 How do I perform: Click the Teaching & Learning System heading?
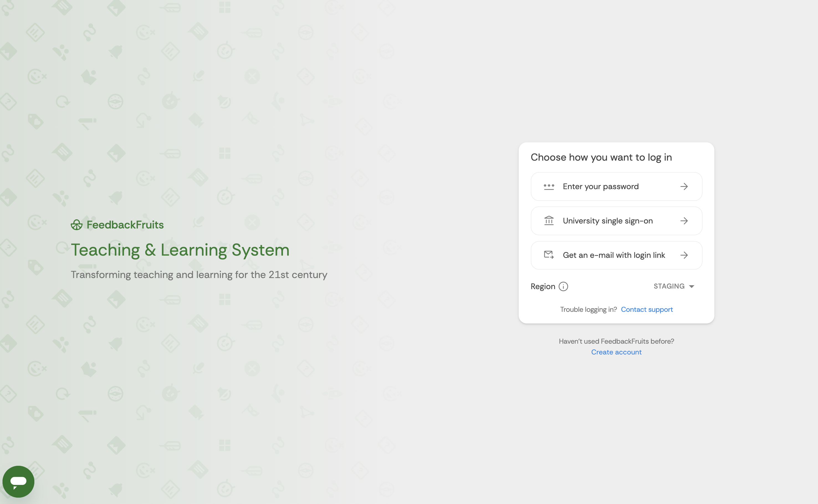point(180,250)
